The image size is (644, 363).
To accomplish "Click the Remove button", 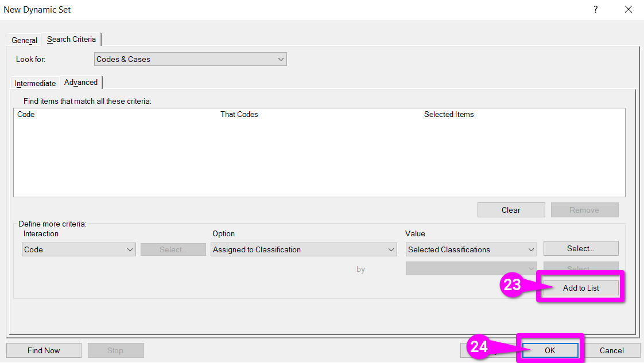I will [584, 210].
